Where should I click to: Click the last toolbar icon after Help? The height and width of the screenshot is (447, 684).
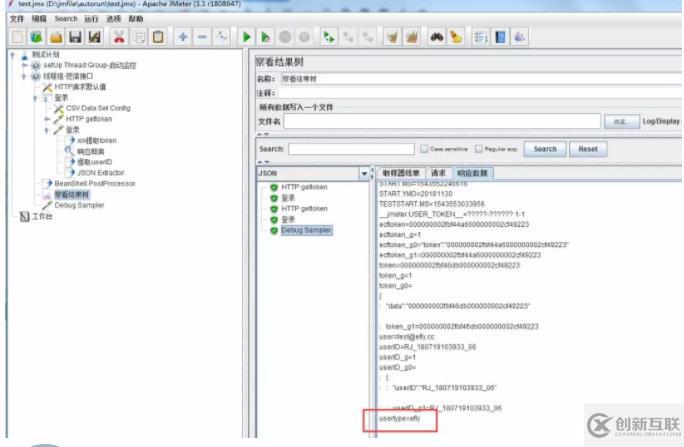pyautogui.click(x=520, y=37)
